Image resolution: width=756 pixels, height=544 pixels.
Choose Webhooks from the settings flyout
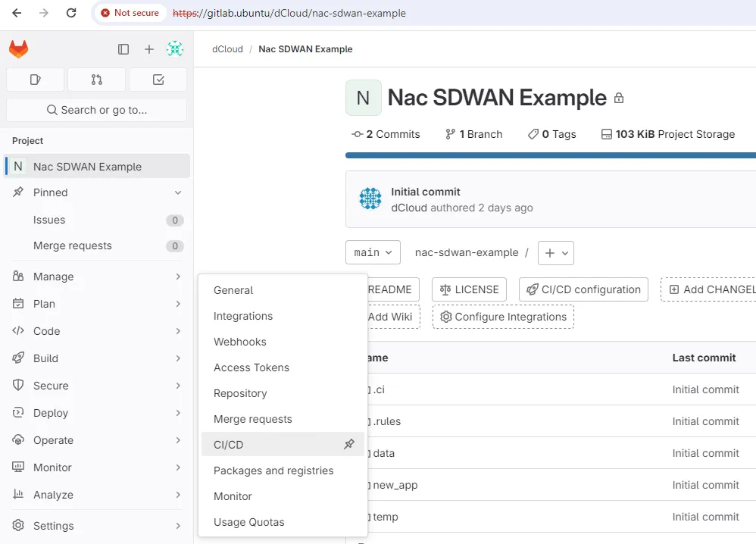tap(240, 342)
